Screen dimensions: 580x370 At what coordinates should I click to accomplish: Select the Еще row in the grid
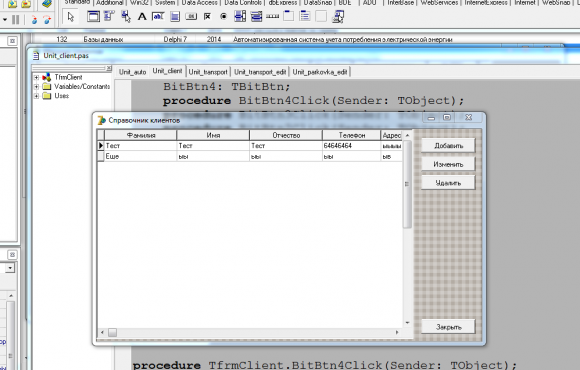pyautogui.click(x=250, y=156)
